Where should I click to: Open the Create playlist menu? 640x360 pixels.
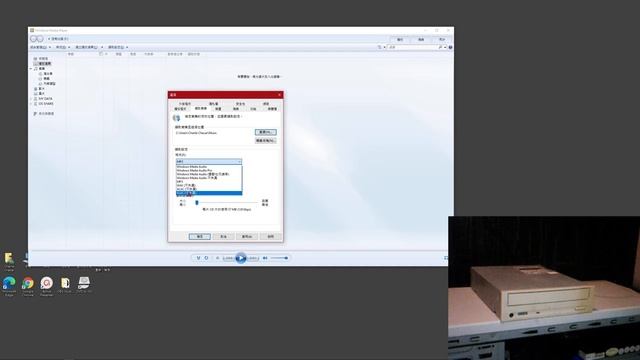click(x=89, y=47)
